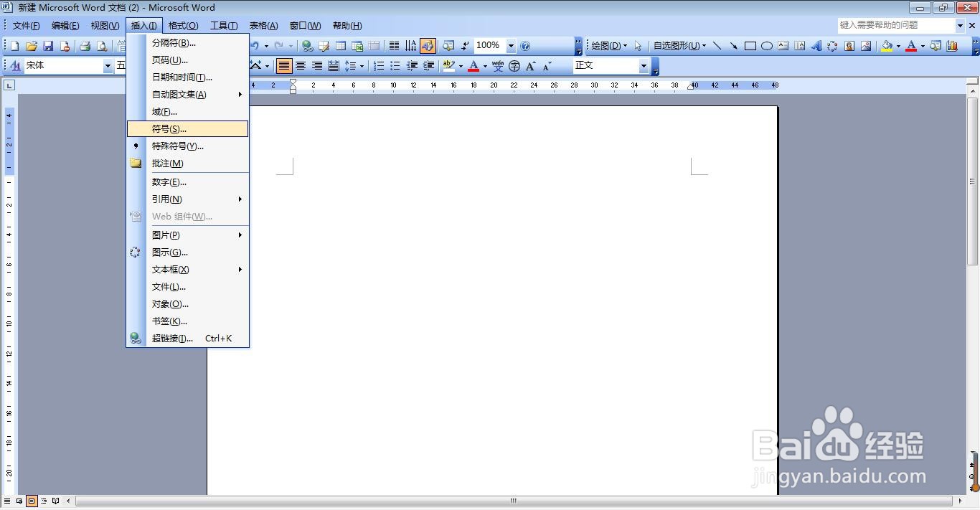The height and width of the screenshot is (510, 980).
Task: Click the Insert Picture icon on drawing toolbar
Action: [866, 46]
